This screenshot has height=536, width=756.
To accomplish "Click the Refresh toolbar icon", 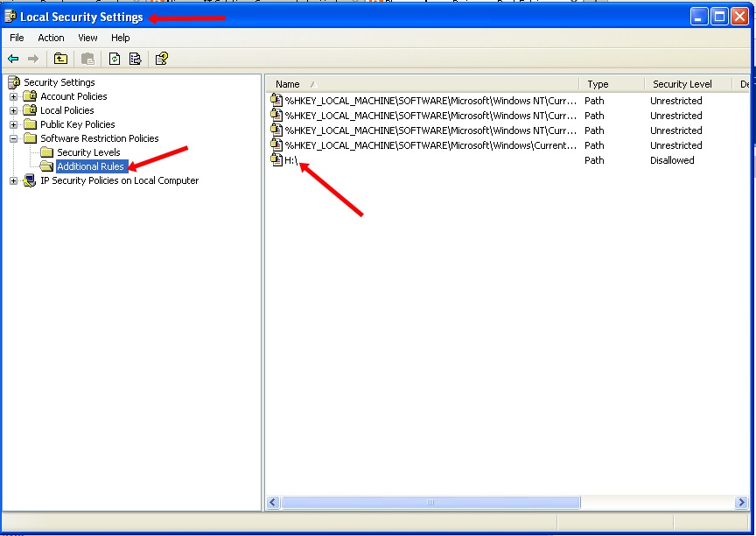I will click(115, 58).
